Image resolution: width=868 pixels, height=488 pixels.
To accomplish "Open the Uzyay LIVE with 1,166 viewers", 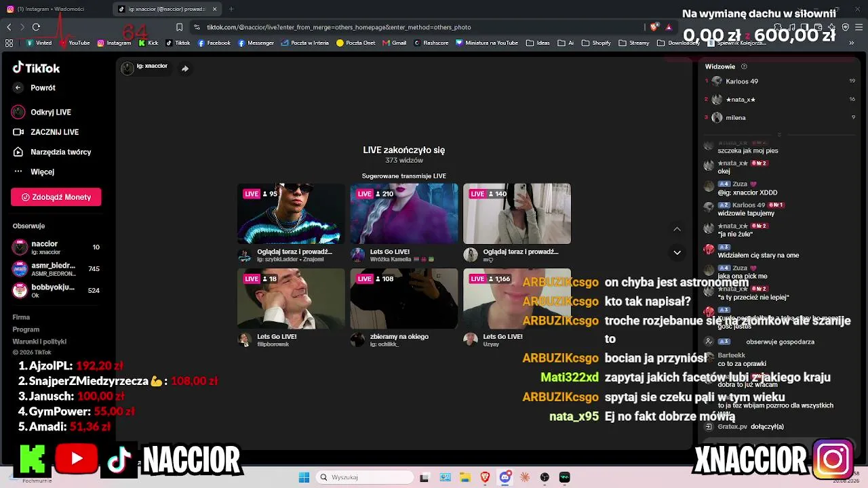I will tap(517, 299).
